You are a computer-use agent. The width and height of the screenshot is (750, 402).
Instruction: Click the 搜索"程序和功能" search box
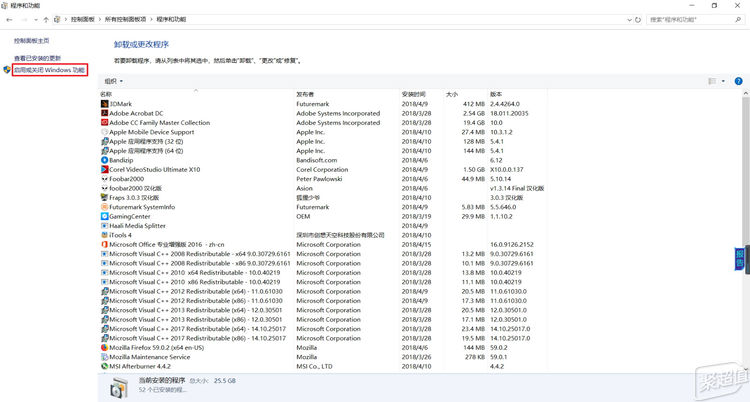[x=690, y=19]
